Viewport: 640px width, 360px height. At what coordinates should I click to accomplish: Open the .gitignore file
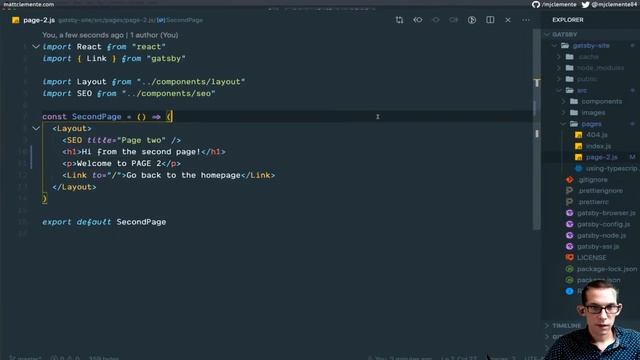(x=593, y=180)
